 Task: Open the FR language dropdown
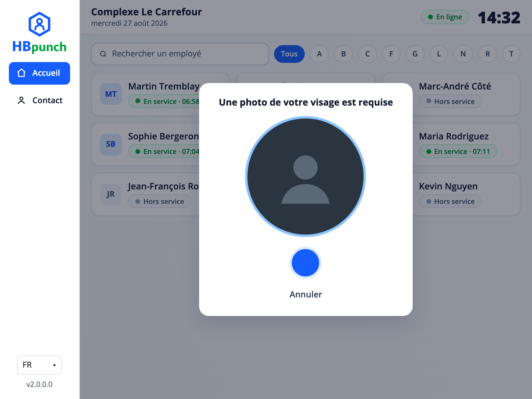39,365
